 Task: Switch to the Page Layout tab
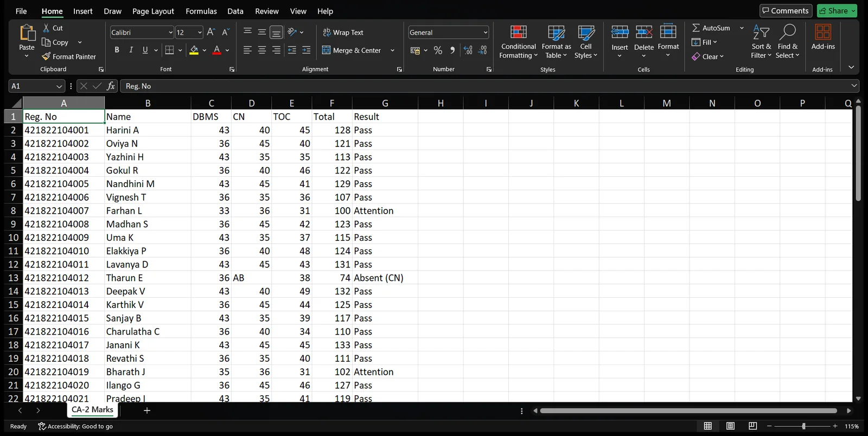coord(153,11)
